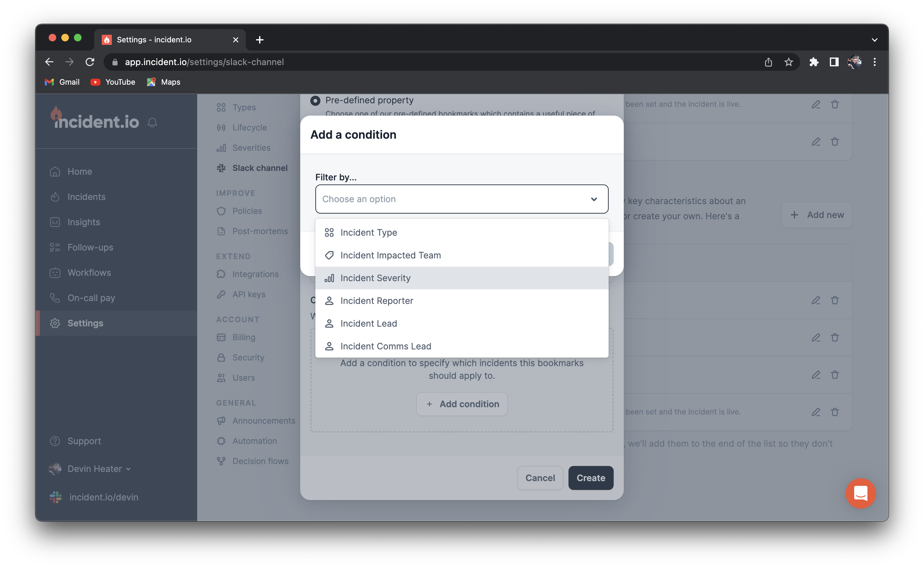Click the Add condition button
This screenshot has height=568, width=924.
(461, 404)
